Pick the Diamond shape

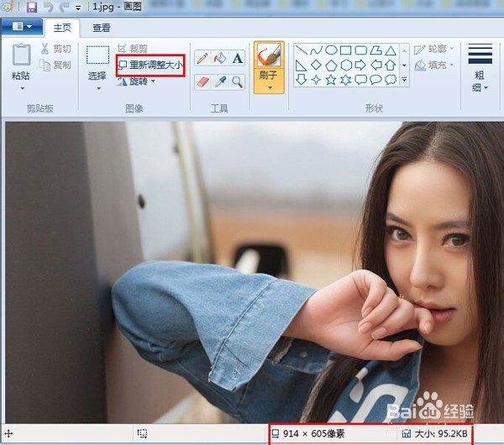pyautogui.click(x=316, y=65)
